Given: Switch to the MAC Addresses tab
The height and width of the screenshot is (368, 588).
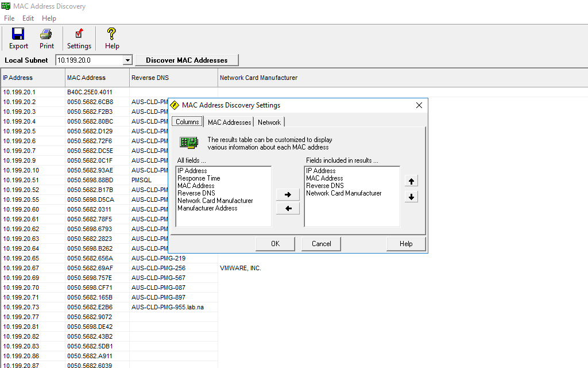Looking at the screenshot, I should (229, 122).
